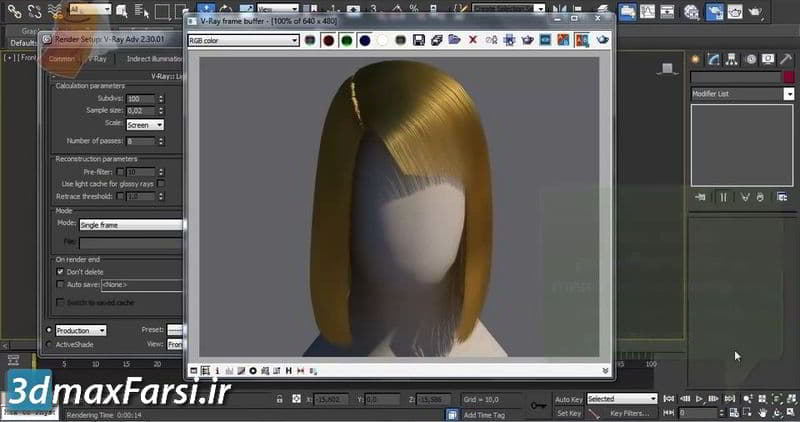Select the ActiveShade radio button
The width and height of the screenshot is (800, 422).
coord(49,343)
